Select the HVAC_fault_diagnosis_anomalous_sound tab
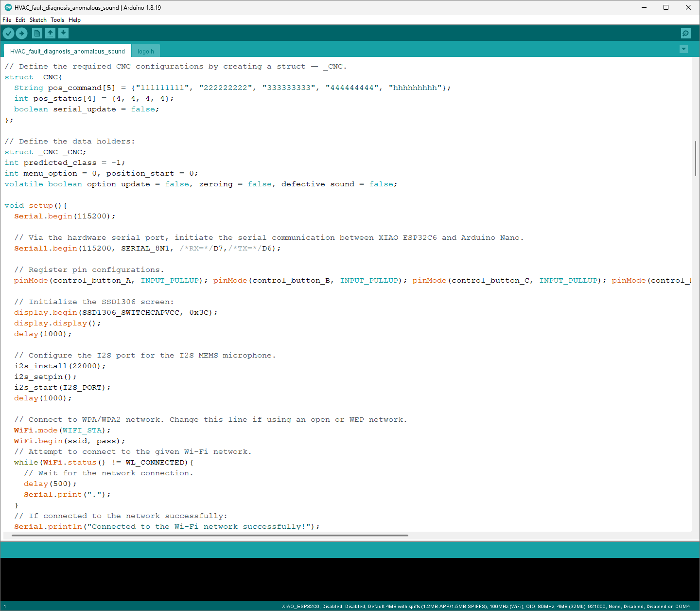 tap(67, 51)
